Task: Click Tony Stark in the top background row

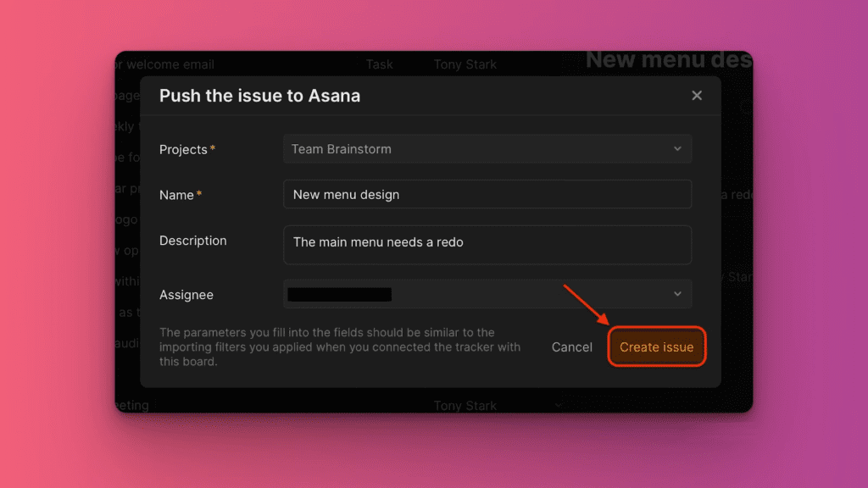Action: tap(465, 64)
